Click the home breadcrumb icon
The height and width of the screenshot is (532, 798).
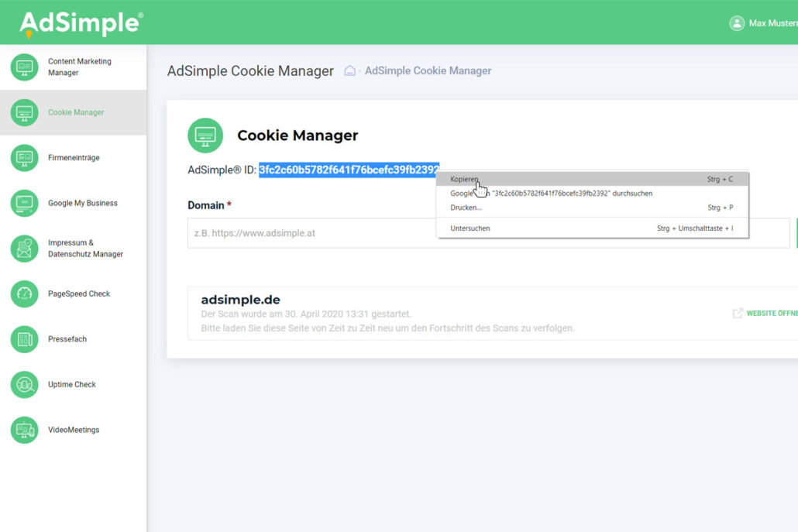[350, 71]
